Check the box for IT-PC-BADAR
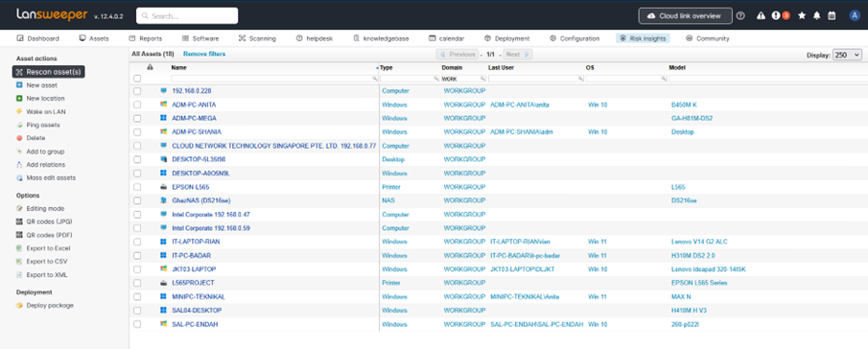Viewport: 868px width, 349px height. point(137,256)
